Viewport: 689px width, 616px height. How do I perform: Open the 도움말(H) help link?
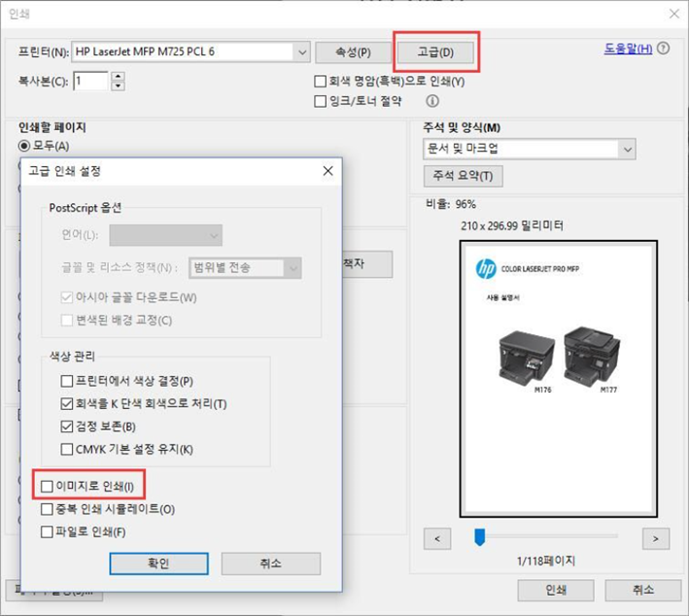coord(628,49)
